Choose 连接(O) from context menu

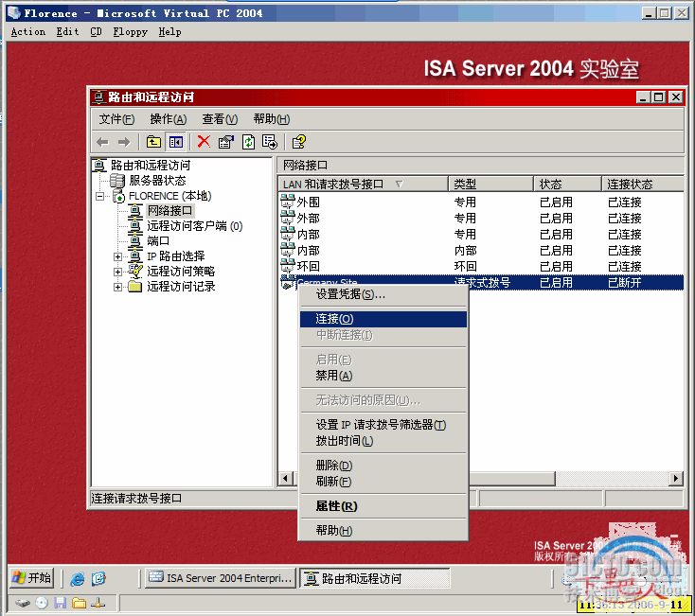point(383,319)
